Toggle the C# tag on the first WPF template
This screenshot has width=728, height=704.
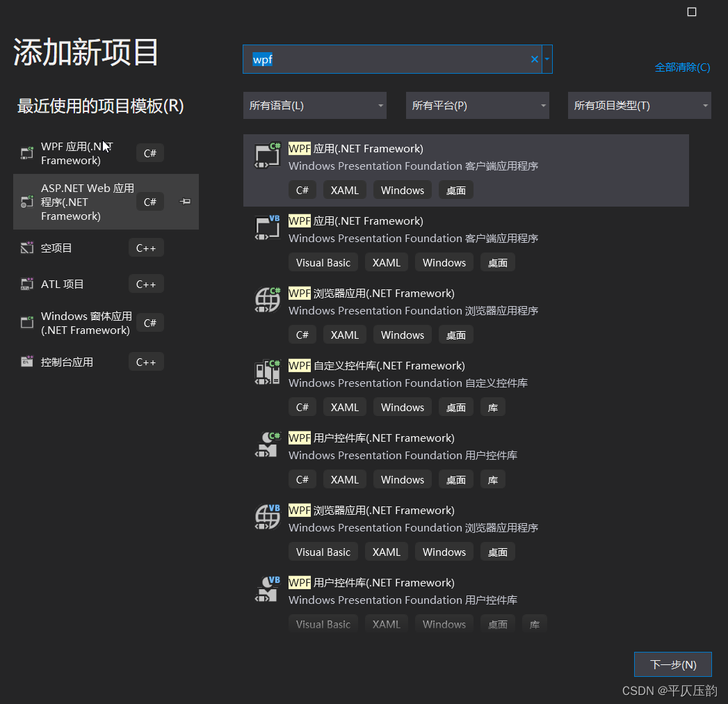coord(302,189)
